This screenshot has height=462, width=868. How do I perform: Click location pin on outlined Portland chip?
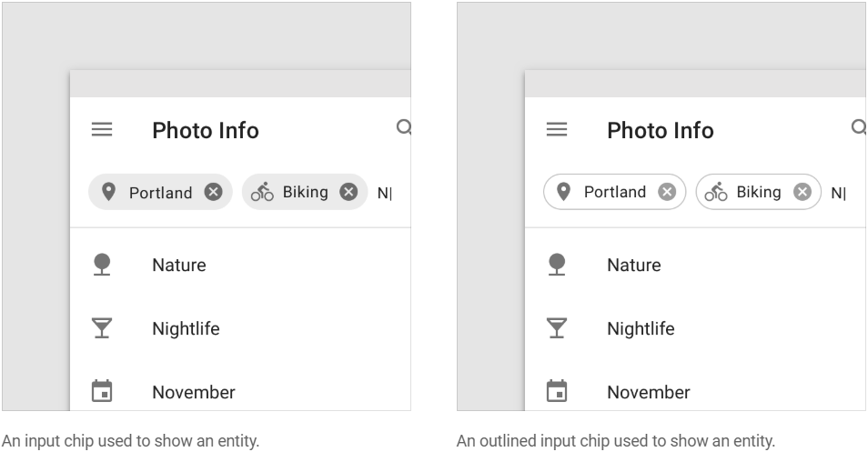point(563,192)
